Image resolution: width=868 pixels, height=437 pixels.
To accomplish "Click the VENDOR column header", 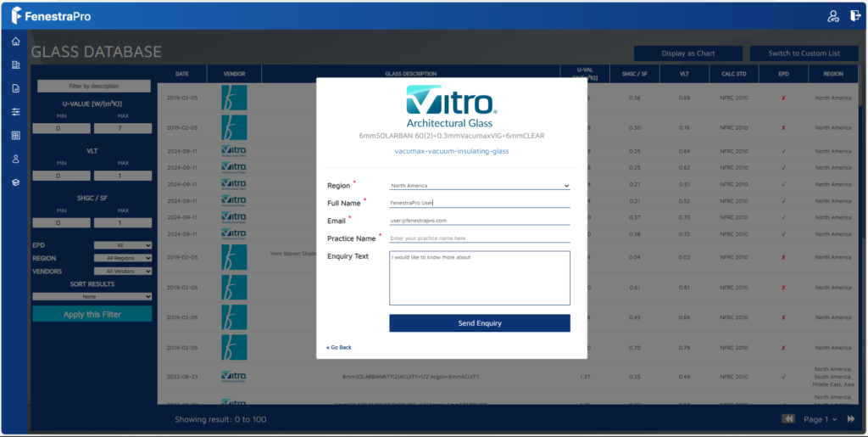I will point(234,74).
